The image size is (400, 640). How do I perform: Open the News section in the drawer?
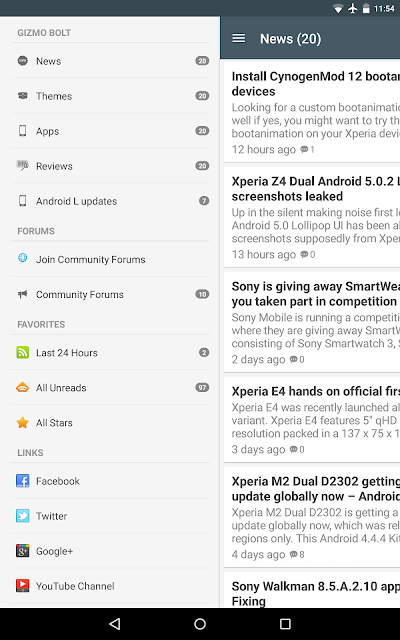[110, 61]
